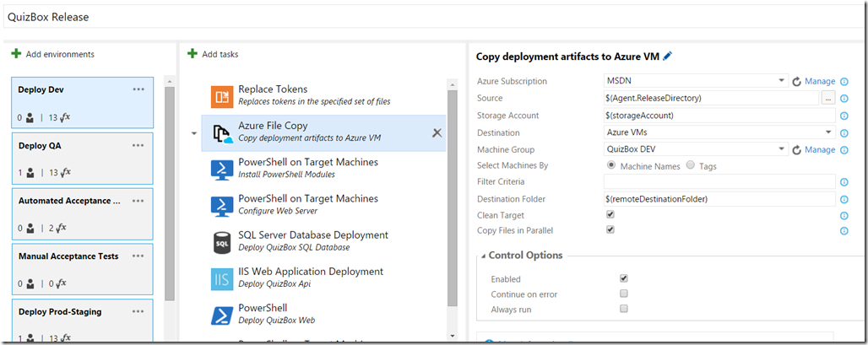Click the SQL Server Database Deployment icon

(x=222, y=243)
